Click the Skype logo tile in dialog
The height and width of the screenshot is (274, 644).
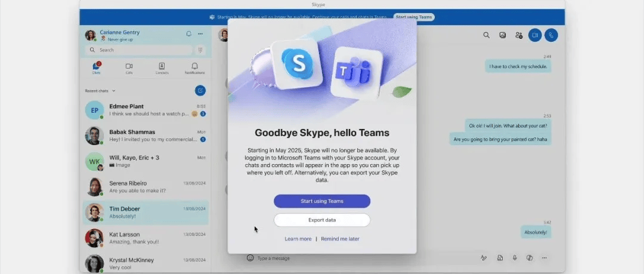tap(297, 64)
